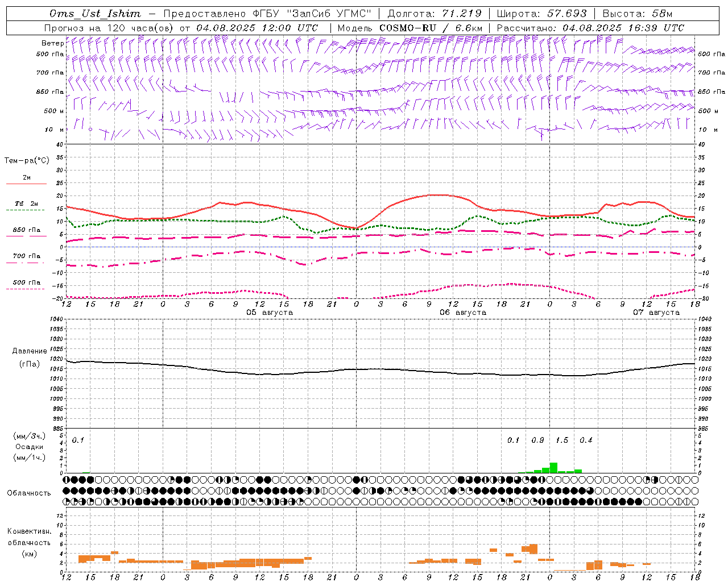Viewport: 728px width, 582px height.
Task: Click the "Тем-ра(°C)" temperature panel label
Action: [27, 160]
